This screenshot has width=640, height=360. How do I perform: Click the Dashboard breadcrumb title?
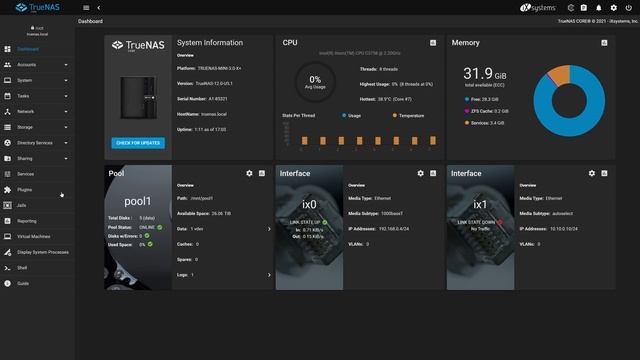tap(90, 21)
